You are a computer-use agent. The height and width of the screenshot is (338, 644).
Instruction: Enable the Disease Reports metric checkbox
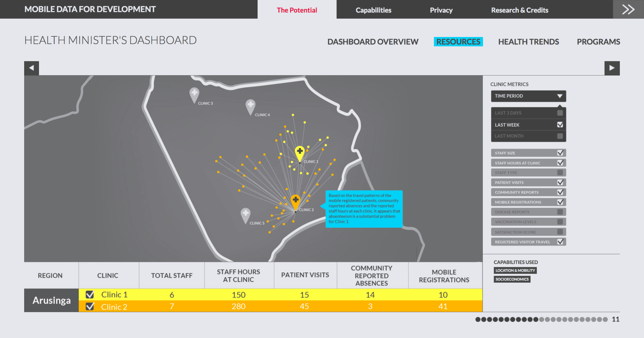click(560, 212)
